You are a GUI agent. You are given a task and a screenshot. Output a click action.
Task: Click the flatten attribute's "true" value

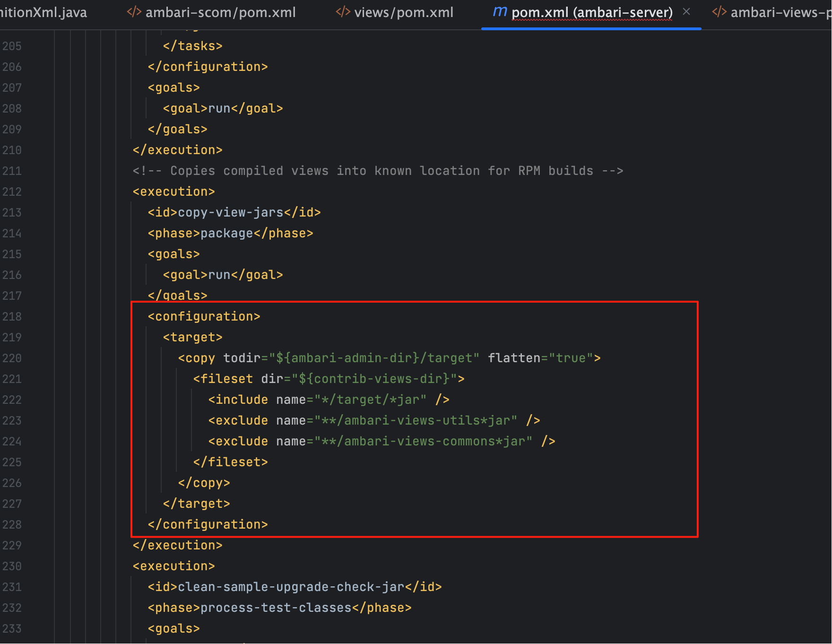pos(571,358)
